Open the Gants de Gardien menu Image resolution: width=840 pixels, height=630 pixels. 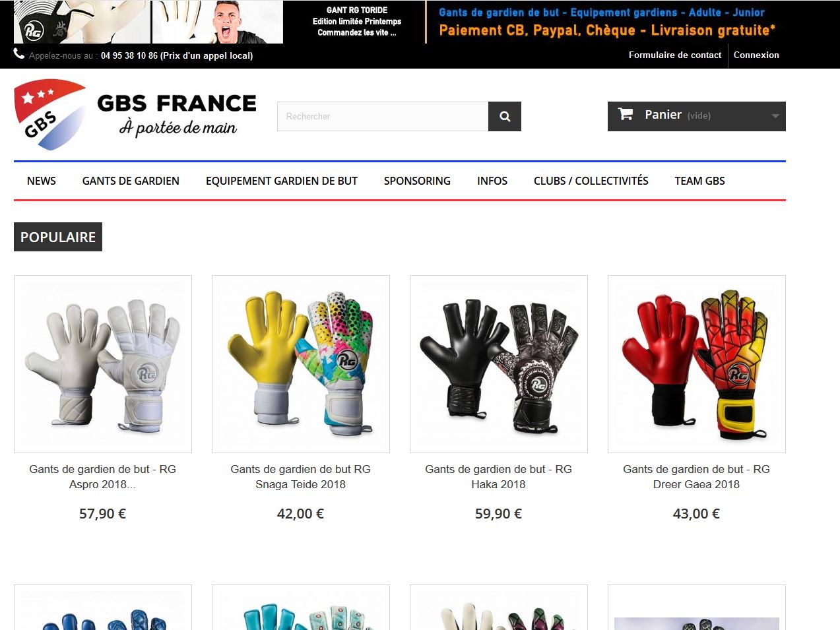tap(131, 181)
